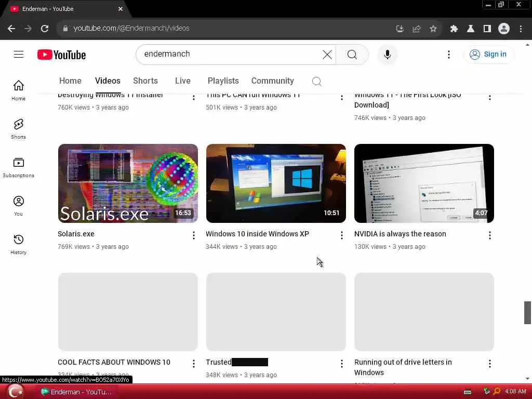Open NVIDIA is always the reason title
532x399 pixels.
coord(400,234)
